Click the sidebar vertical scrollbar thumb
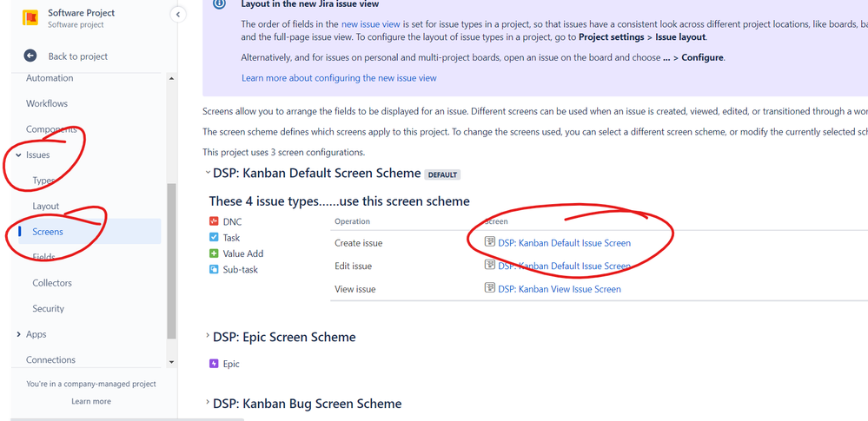Viewport: 868px width, 421px height. click(171, 261)
